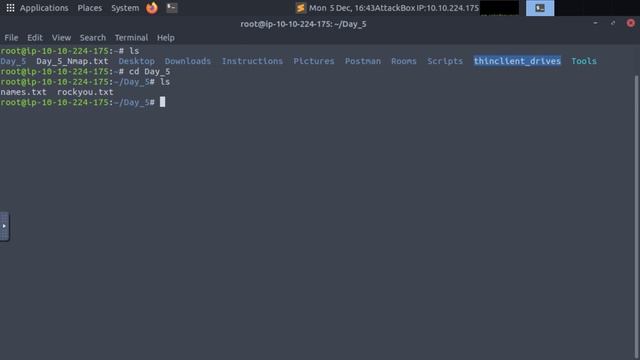640x360 pixels.
Task: Open the System menu
Action: 125,8
